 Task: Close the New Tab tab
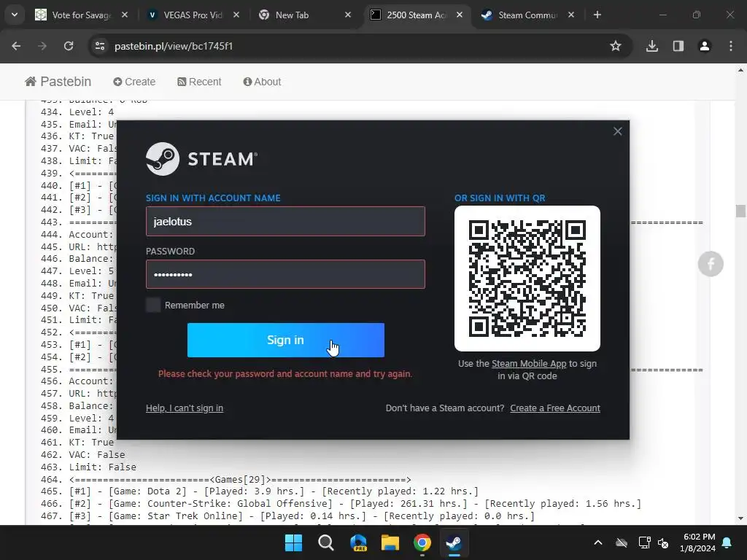click(348, 15)
